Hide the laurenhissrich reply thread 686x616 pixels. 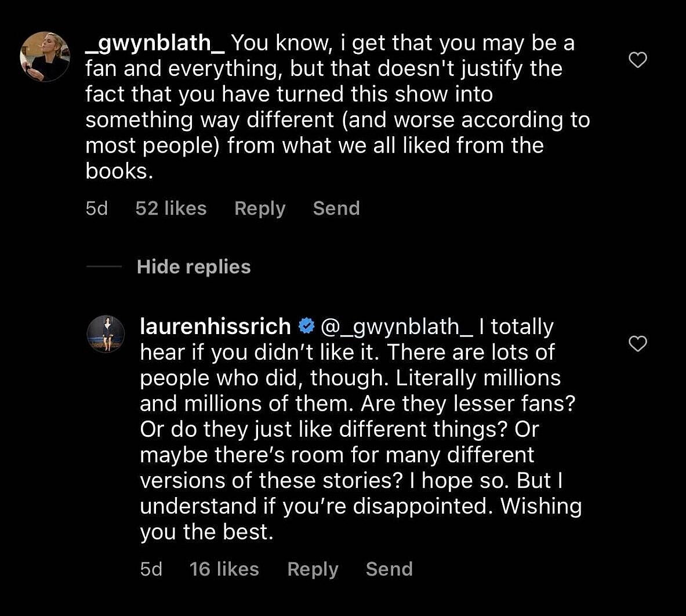[194, 267]
